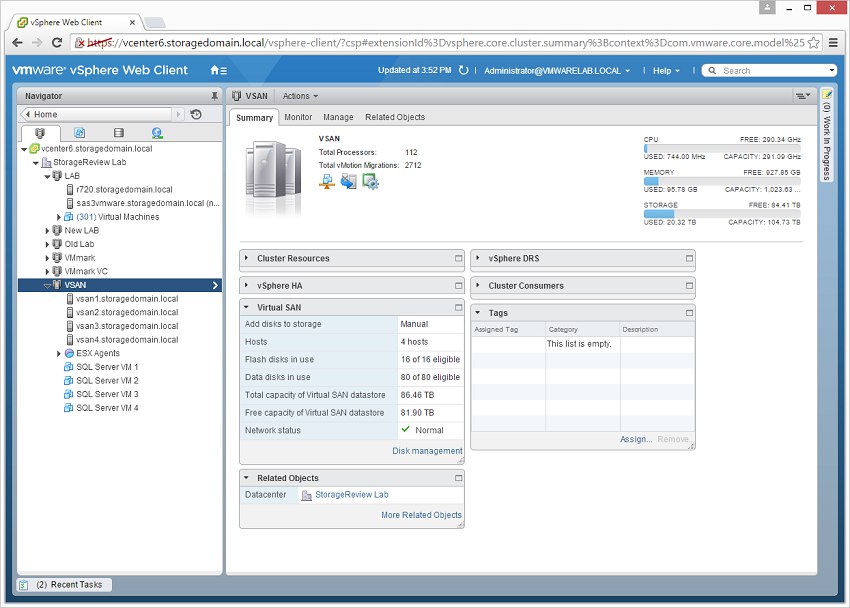850x608 pixels.
Task: Switch to Hosts and Clusters inventory tab
Action: click(x=40, y=133)
